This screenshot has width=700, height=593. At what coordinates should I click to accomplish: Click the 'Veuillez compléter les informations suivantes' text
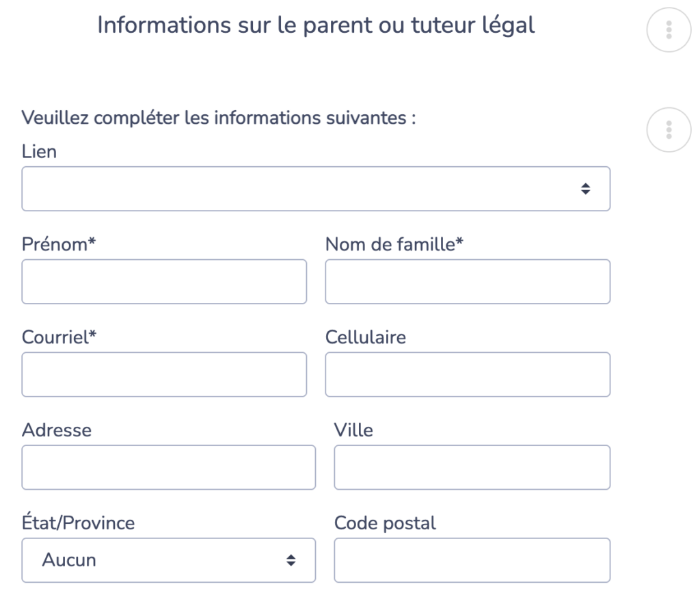point(219,118)
